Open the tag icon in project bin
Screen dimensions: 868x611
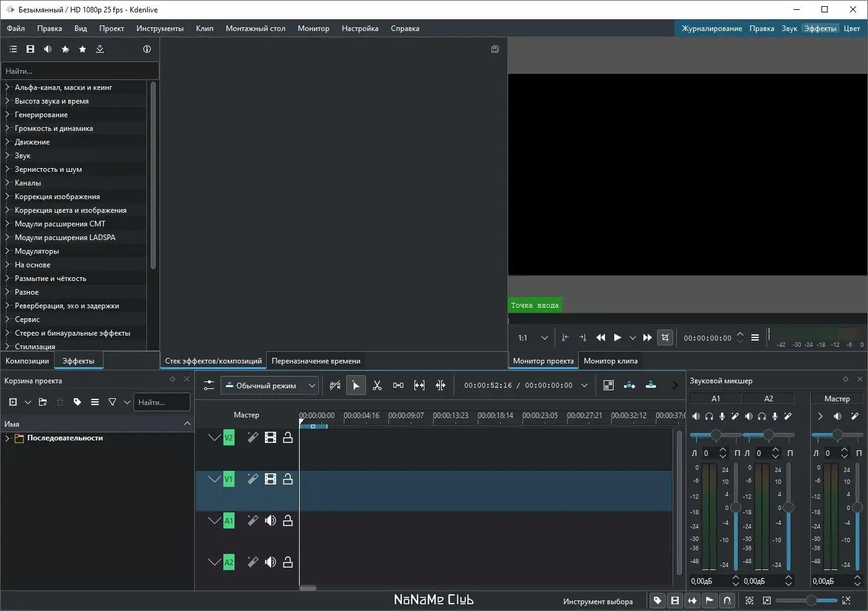[78, 402]
